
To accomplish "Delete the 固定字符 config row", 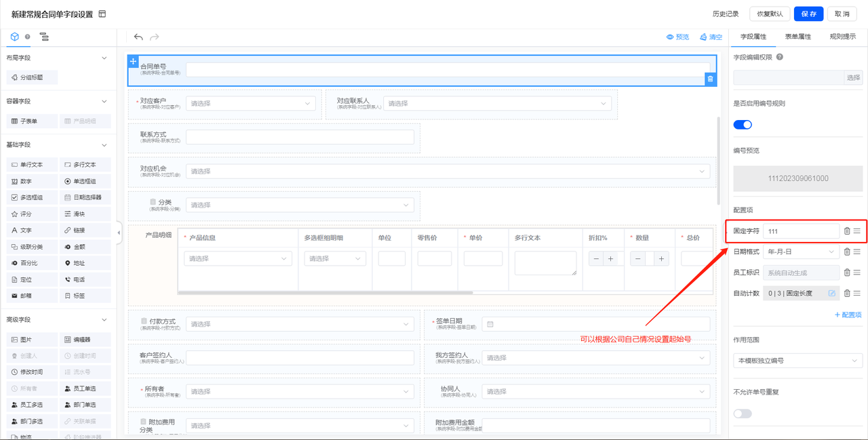I will coord(847,231).
